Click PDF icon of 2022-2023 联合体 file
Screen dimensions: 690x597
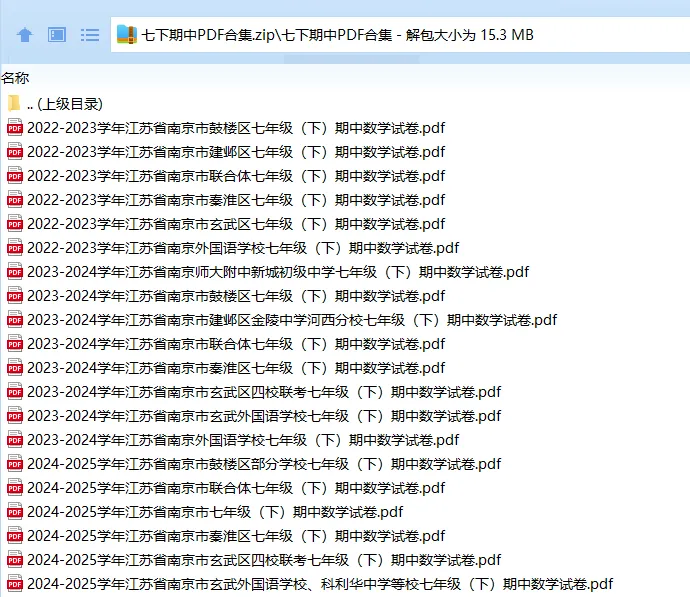pos(15,176)
